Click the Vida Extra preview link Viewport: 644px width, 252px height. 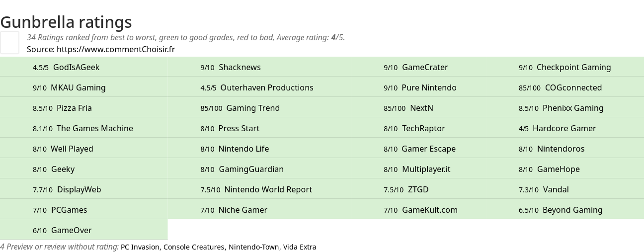(300, 247)
